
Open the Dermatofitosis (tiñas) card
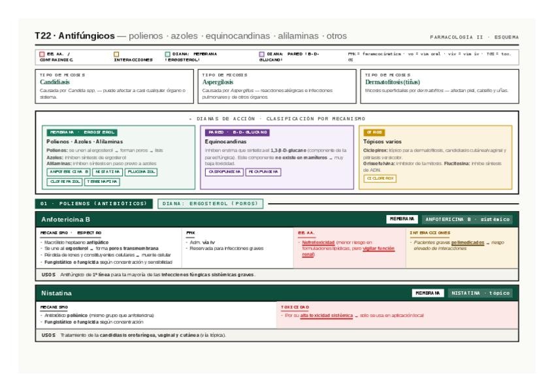click(x=440, y=86)
